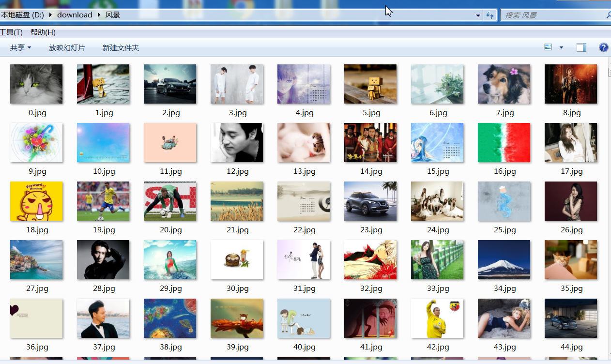
Task: Open the address bar history dropdown arrow
Action: (x=478, y=15)
